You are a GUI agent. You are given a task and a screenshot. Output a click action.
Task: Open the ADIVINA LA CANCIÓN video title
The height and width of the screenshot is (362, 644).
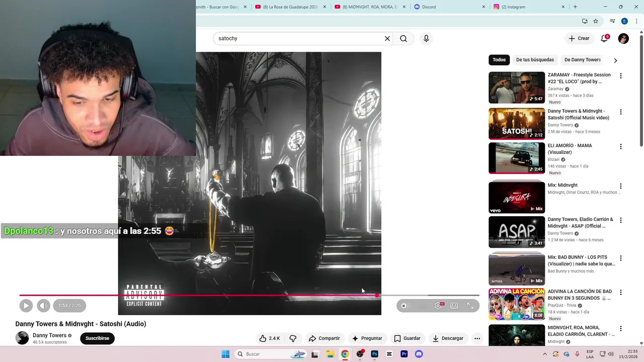[x=580, y=295]
